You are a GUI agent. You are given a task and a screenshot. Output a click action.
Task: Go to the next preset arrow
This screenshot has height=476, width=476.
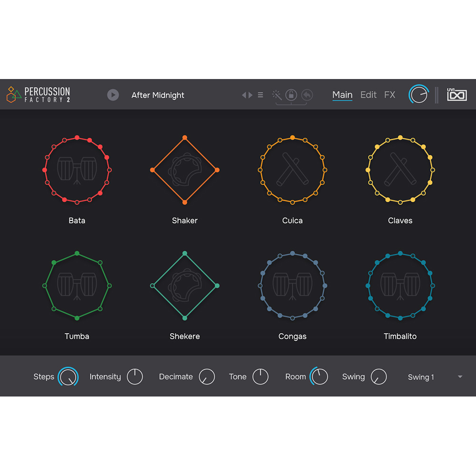coord(250,95)
